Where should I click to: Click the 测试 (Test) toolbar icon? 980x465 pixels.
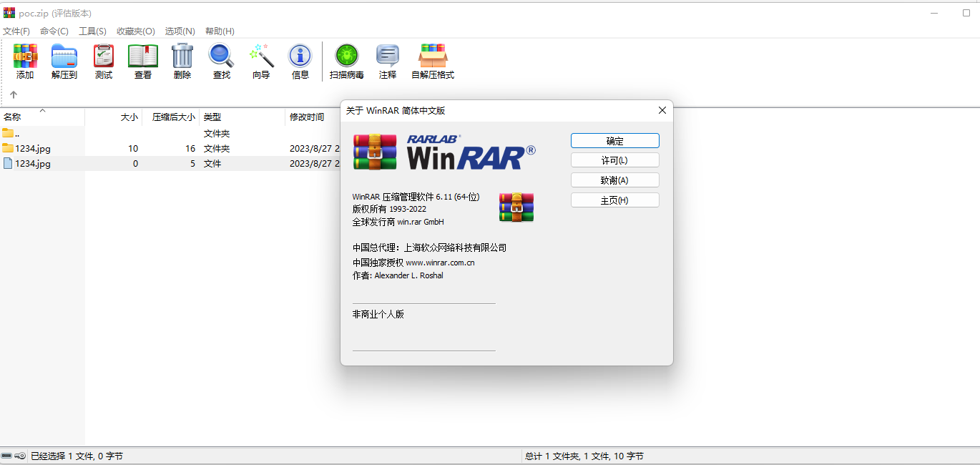pos(104,56)
